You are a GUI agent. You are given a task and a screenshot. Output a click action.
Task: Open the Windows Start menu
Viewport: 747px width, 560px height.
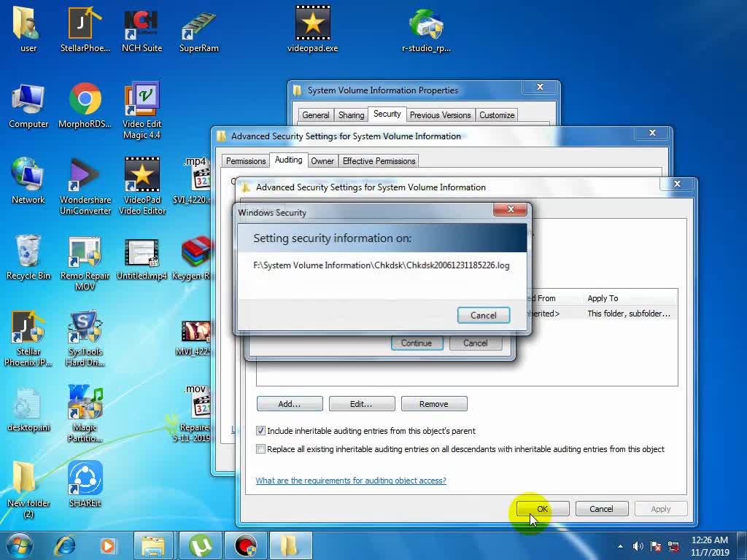tap(20, 545)
